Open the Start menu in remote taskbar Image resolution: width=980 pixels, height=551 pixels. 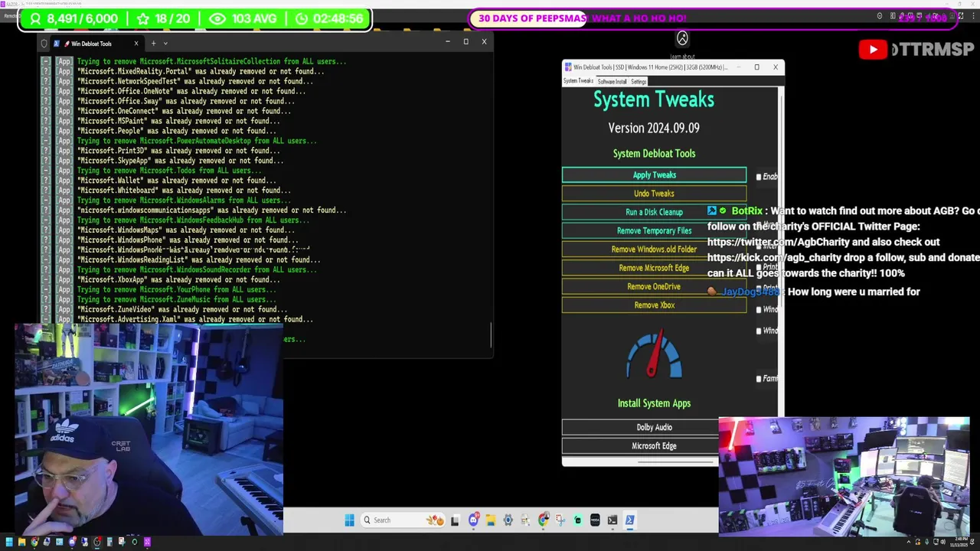(349, 520)
